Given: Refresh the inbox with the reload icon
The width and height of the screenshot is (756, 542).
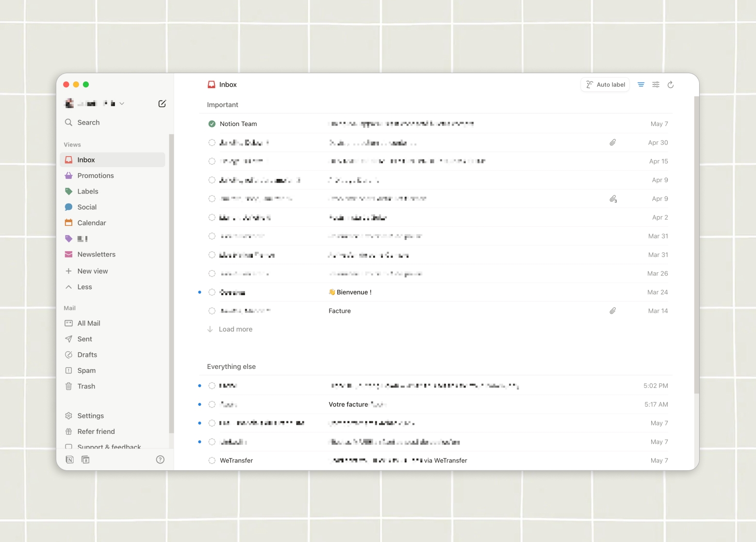Looking at the screenshot, I should coord(671,84).
